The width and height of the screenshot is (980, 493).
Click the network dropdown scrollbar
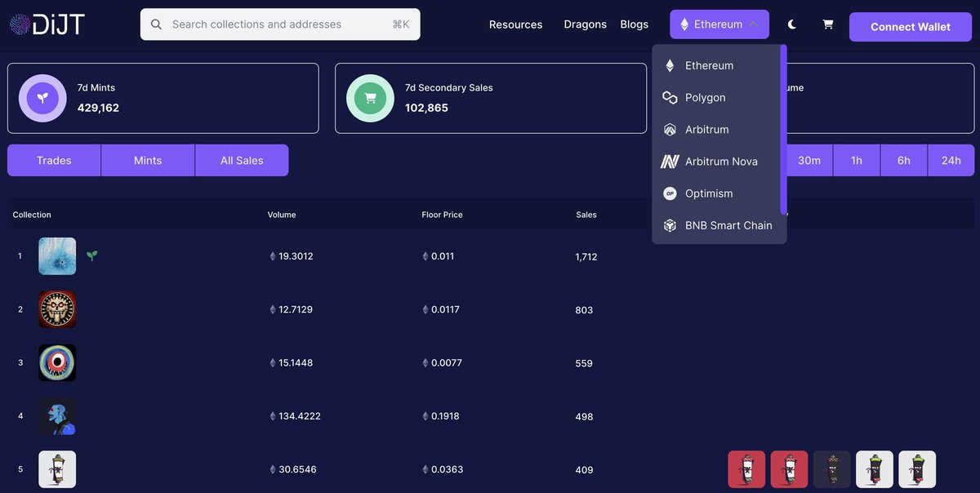[x=784, y=129]
